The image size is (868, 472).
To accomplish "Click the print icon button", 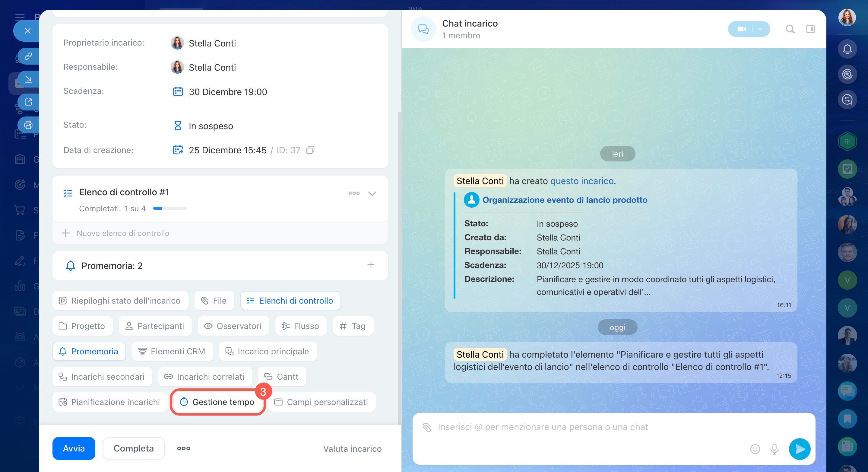I will (x=28, y=125).
